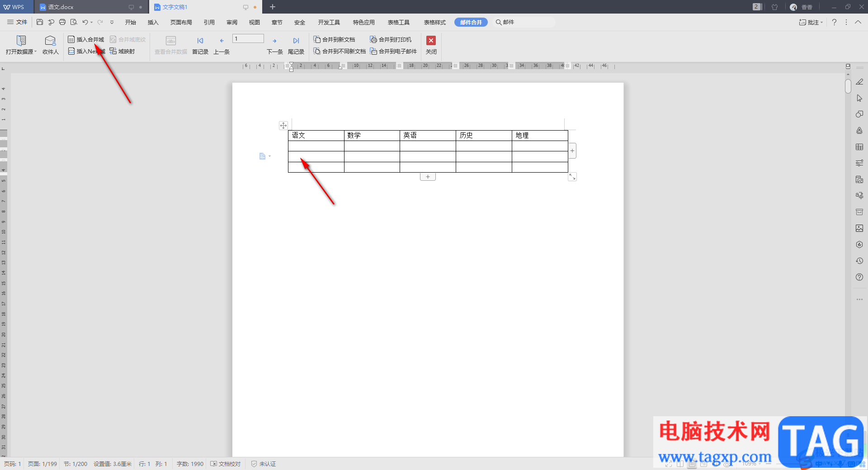This screenshot has width=868, height=470.
Task: Open the 开发工具 ribbon tab
Action: (329, 22)
